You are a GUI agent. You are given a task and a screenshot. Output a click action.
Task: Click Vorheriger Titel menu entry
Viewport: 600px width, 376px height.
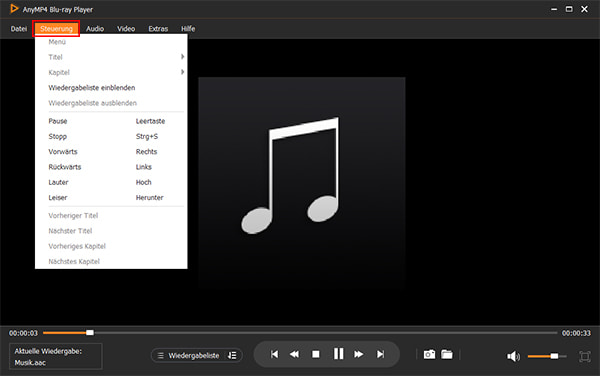pos(111,215)
